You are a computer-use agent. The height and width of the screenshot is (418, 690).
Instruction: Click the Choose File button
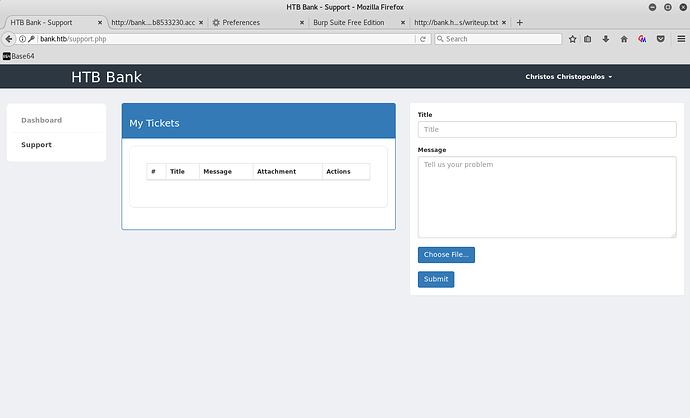(446, 255)
